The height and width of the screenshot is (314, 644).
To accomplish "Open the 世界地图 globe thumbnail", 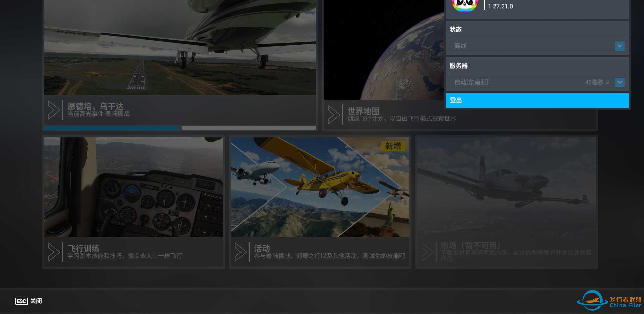I will tap(384, 50).
